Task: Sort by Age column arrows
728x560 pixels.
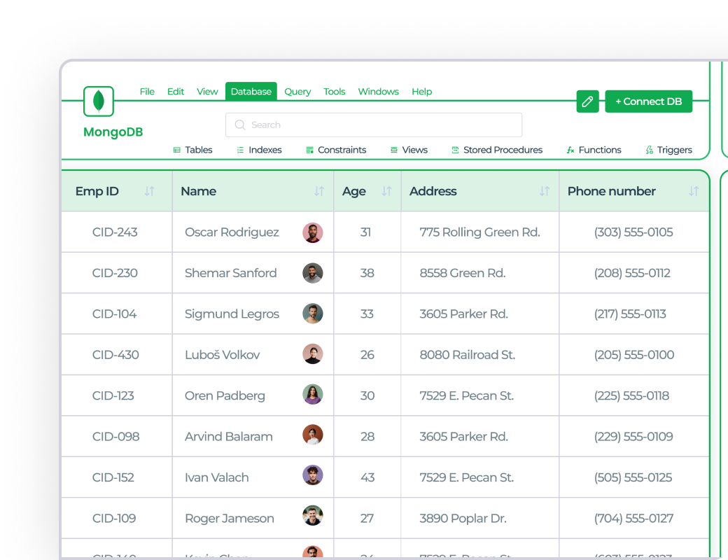Action: [386, 191]
